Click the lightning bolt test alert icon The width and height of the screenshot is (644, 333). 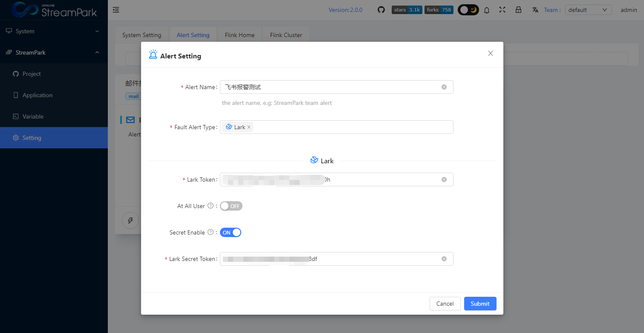coord(130,220)
